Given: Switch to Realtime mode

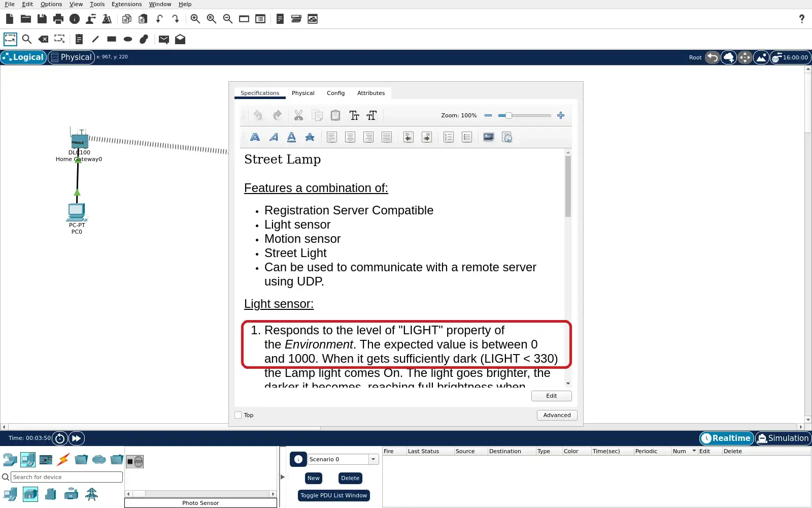Looking at the screenshot, I should pyautogui.click(x=727, y=438).
